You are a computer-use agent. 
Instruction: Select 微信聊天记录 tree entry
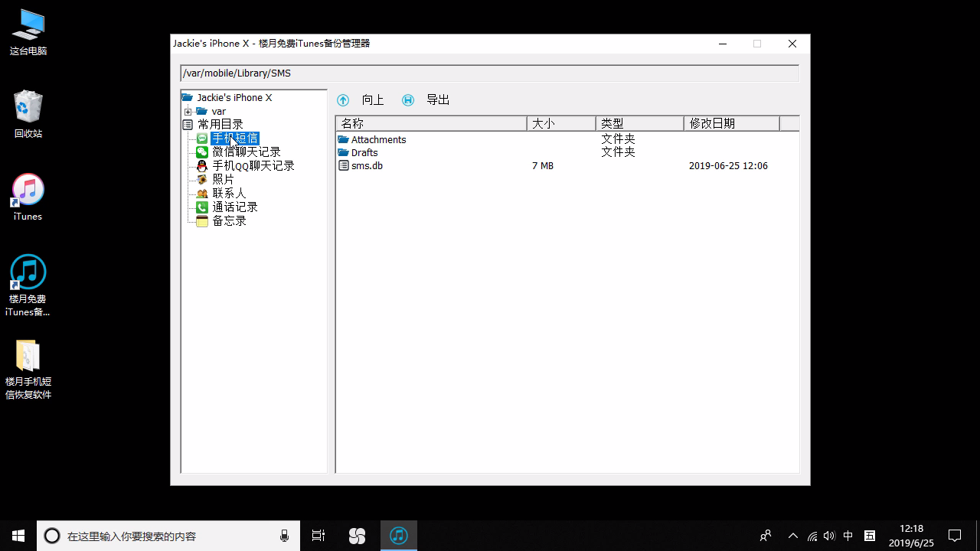coord(247,152)
